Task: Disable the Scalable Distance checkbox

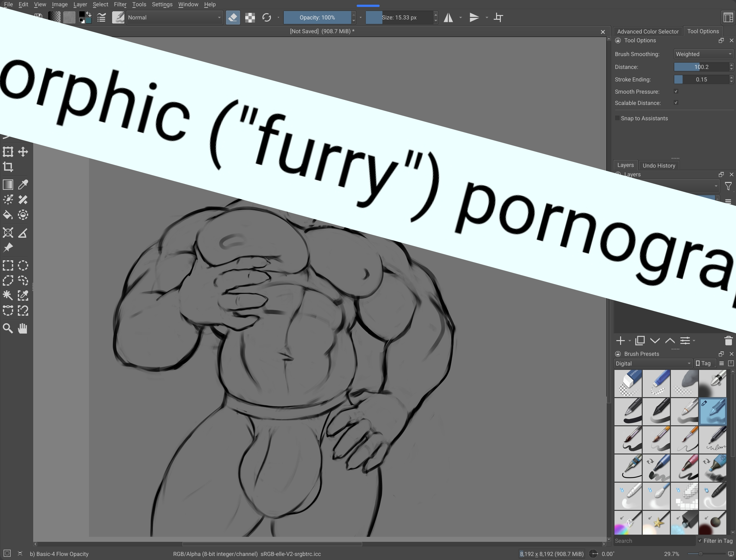Action: (x=676, y=103)
